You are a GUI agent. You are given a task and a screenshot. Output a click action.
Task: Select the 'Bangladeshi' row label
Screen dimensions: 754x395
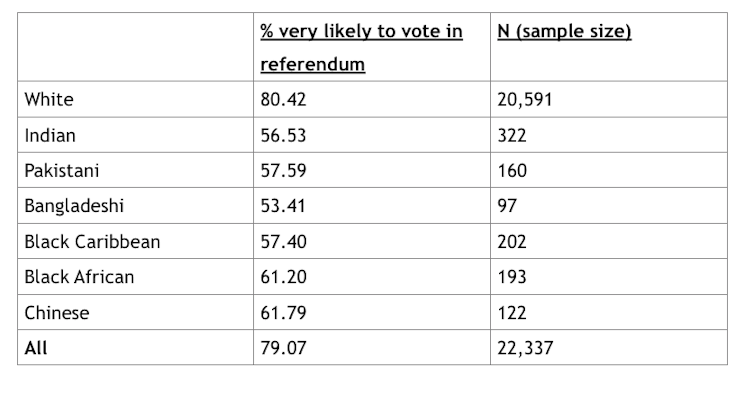74,206
